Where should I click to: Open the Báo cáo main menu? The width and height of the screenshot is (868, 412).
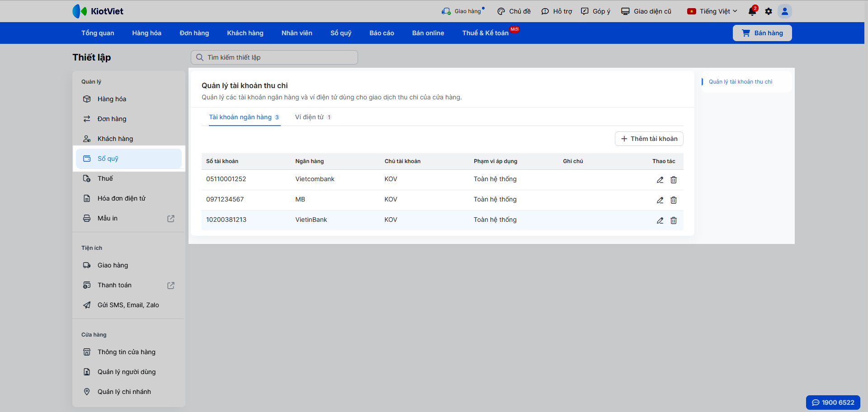(x=382, y=33)
